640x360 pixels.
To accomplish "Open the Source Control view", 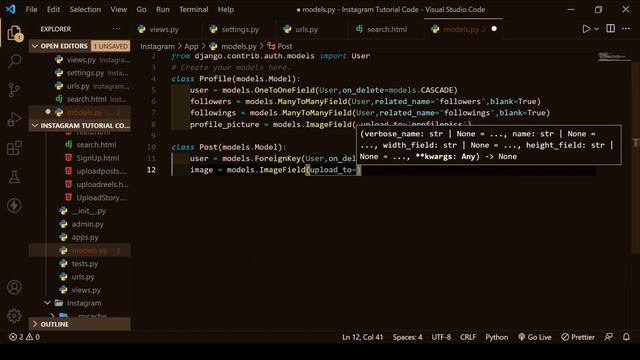I will [14, 90].
